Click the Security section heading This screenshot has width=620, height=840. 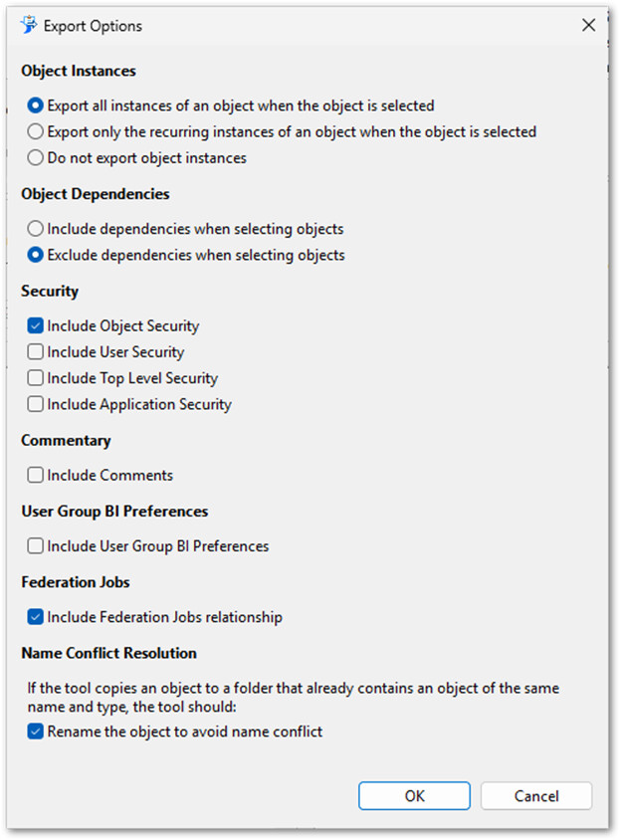(x=50, y=291)
